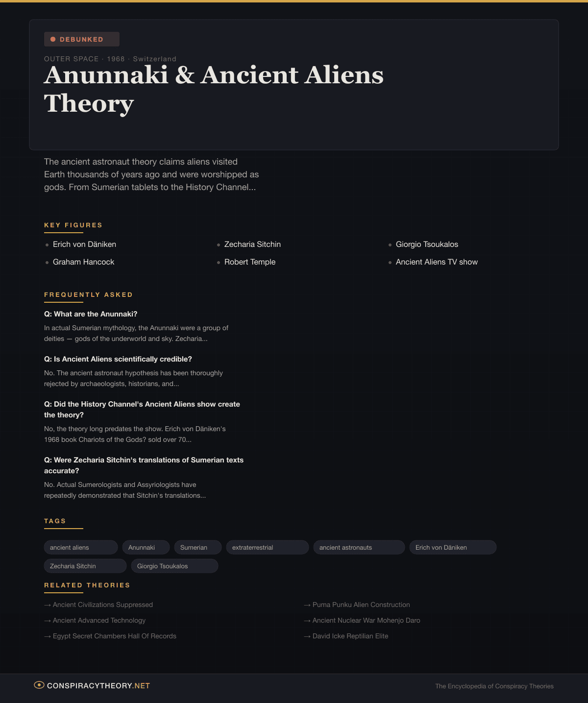The height and width of the screenshot is (703, 588).
Task: Open 'Ancient Nuclear War Mohenjo Daro' link
Action: coord(366,620)
